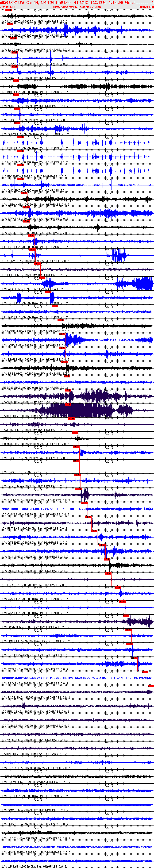Image resolution: width=154 pixels, height=868 pixels.
Task: Select the 'UW HMET EHZ' station label
Action: click(x=12, y=641)
